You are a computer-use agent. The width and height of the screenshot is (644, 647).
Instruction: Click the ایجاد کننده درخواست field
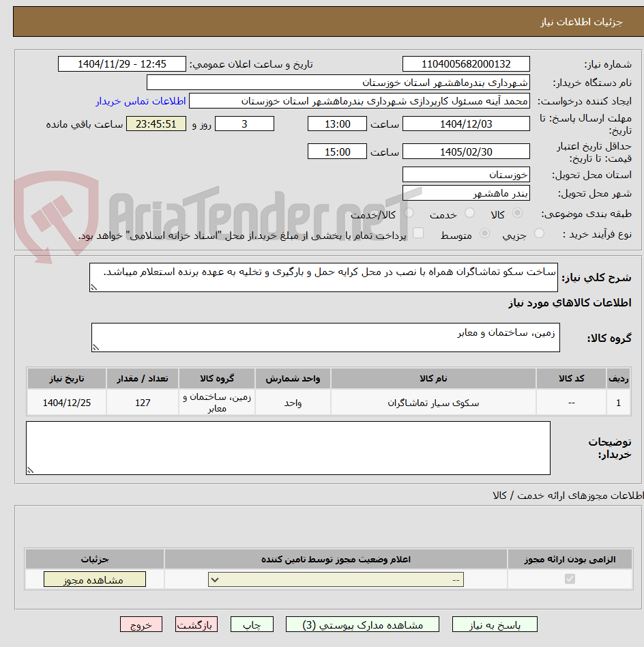360,101
